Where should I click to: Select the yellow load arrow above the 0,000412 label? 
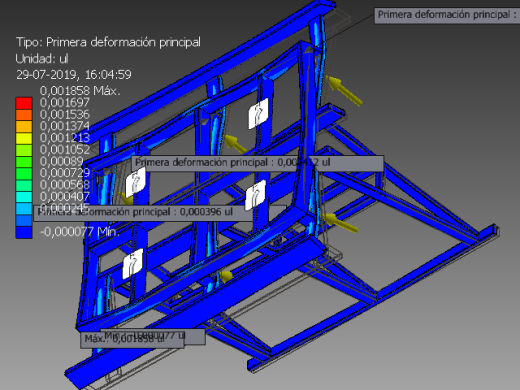236,144
